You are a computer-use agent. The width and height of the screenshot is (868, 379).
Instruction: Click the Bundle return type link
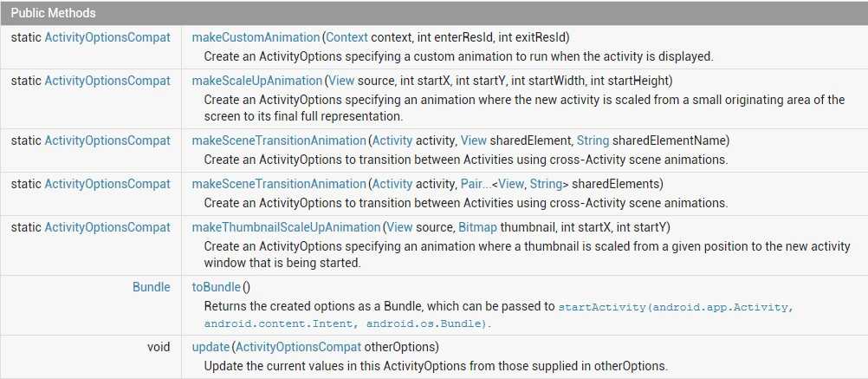[x=152, y=287]
